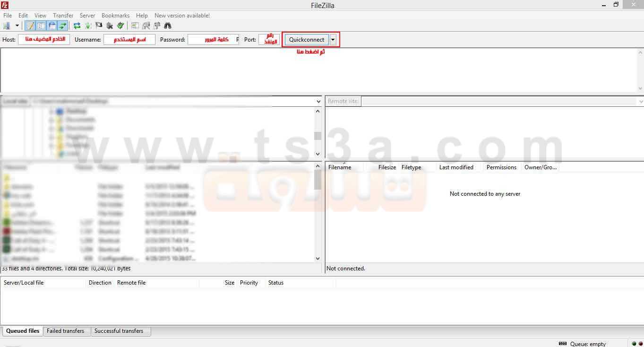This screenshot has width=644, height=347.
Task: Click the Quickconnect button
Action: tap(307, 40)
